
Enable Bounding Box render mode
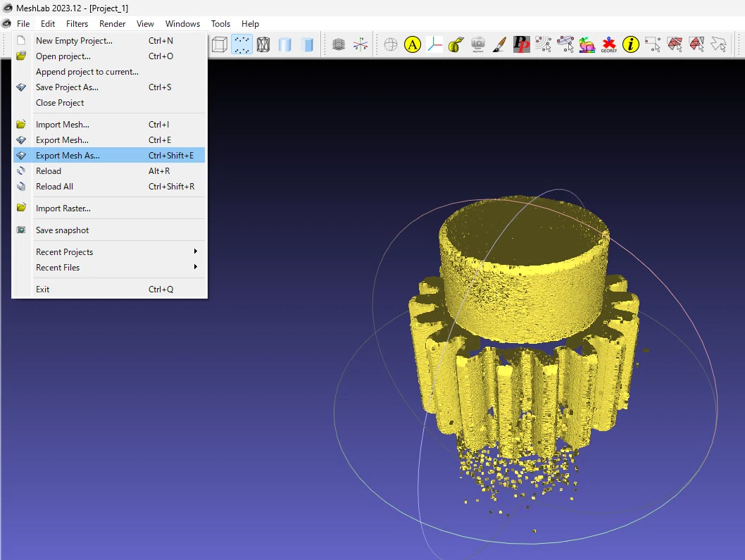pyautogui.click(x=220, y=44)
